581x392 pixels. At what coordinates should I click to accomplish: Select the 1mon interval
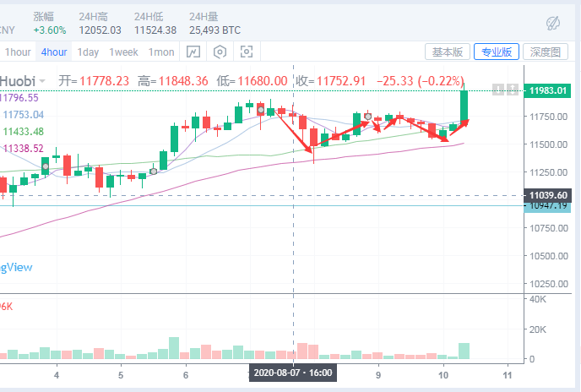pyautogui.click(x=161, y=52)
